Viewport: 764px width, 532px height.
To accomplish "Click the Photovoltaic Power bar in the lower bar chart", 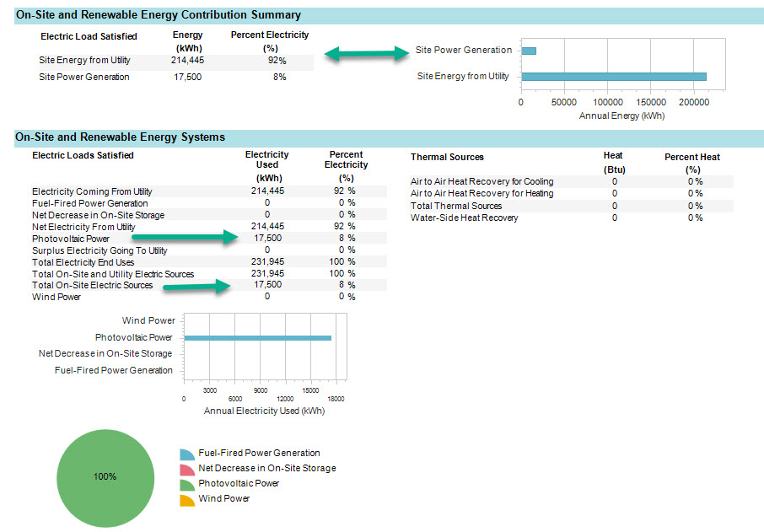I will [258, 337].
